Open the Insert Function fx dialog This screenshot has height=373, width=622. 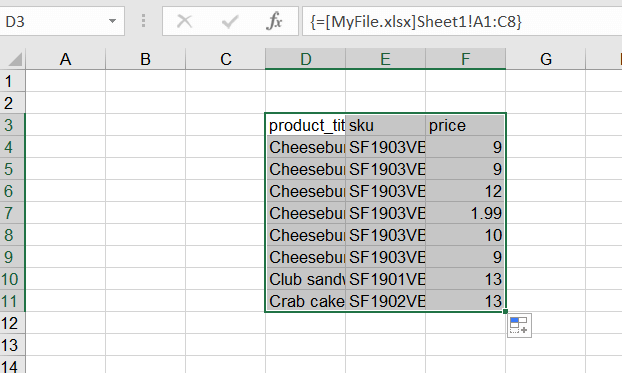click(275, 21)
